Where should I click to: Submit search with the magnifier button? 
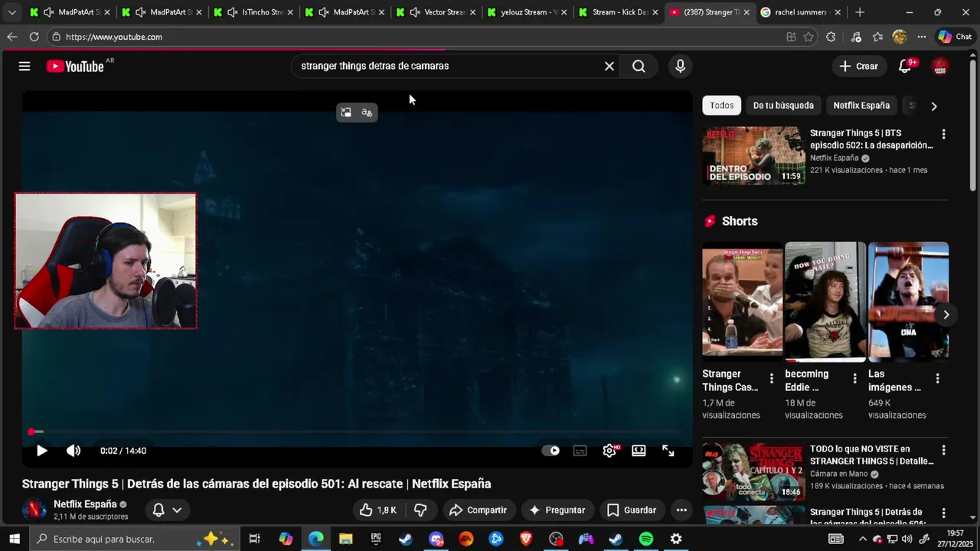(x=639, y=67)
